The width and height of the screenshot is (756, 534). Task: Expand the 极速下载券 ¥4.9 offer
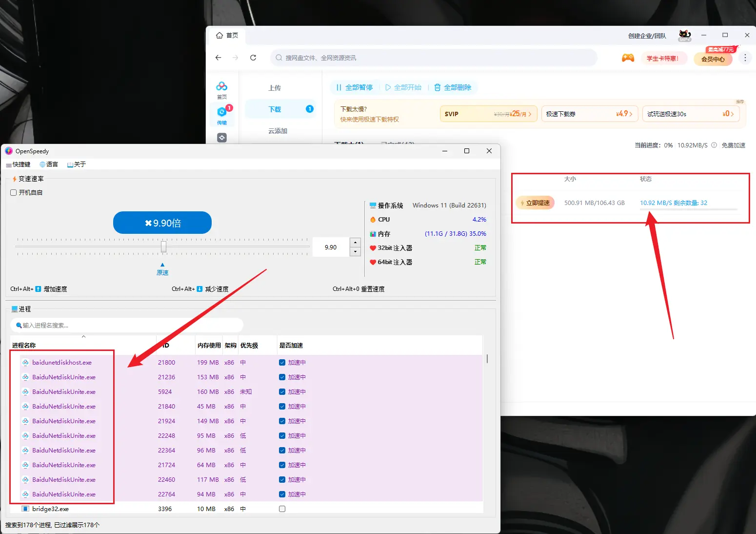point(590,114)
